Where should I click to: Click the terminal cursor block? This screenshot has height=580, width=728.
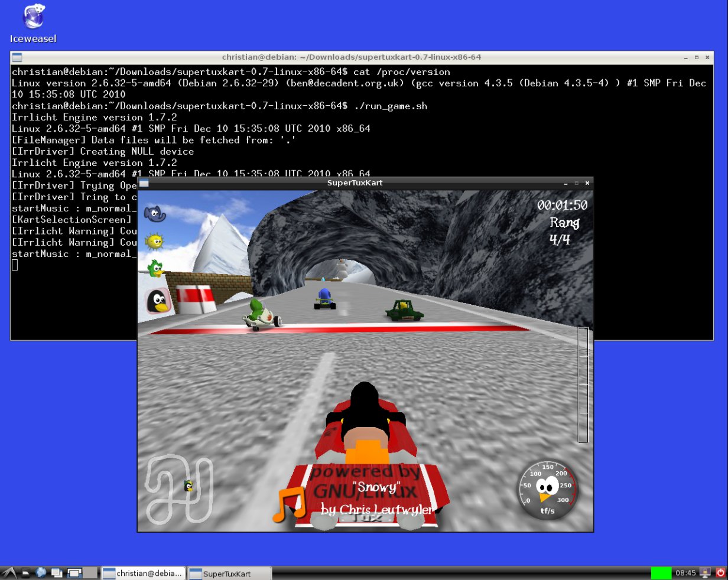tap(15, 265)
